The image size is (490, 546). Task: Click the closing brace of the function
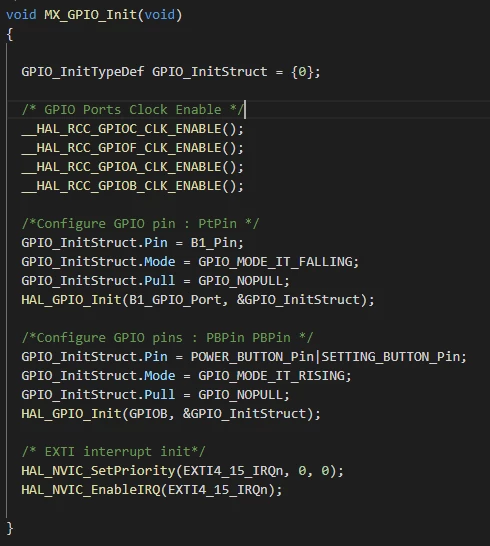point(10,528)
